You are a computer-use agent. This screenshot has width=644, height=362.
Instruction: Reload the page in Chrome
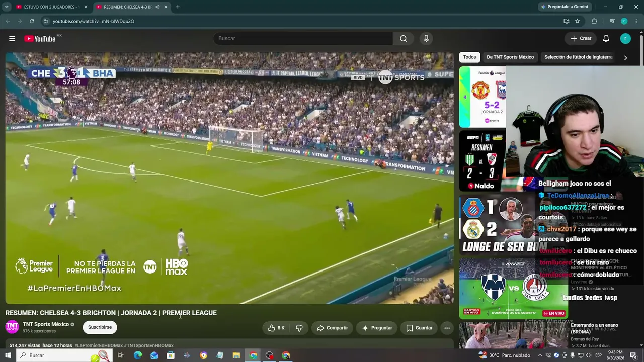32,21
